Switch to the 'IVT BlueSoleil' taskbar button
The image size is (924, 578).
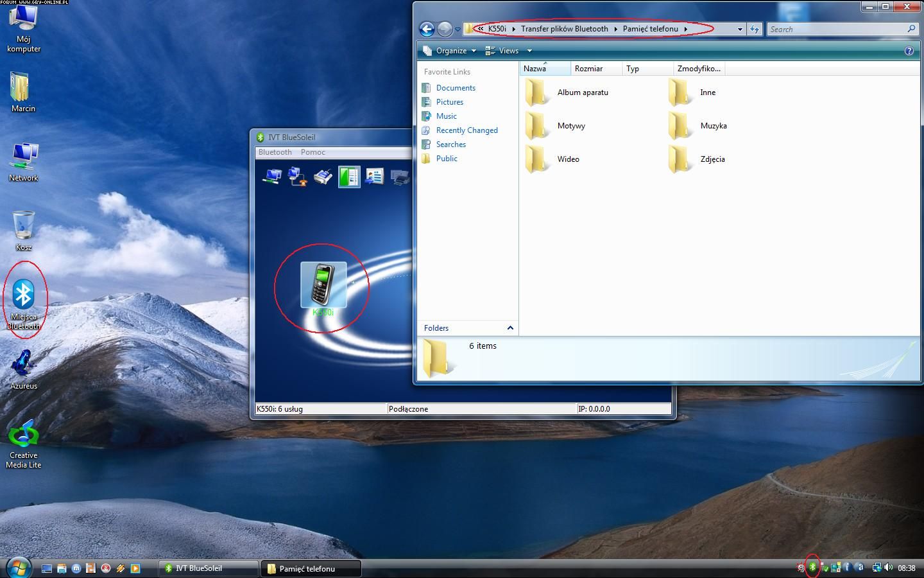(x=209, y=568)
